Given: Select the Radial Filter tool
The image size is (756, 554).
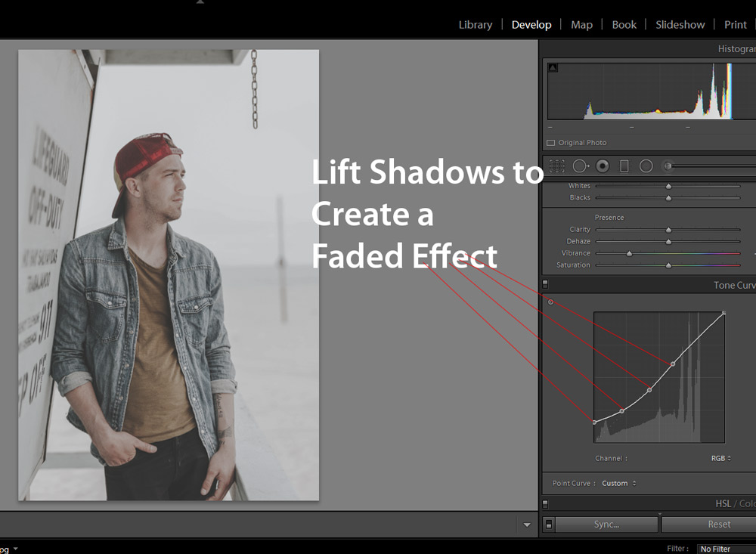Looking at the screenshot, I should click(x=646, y=166).
